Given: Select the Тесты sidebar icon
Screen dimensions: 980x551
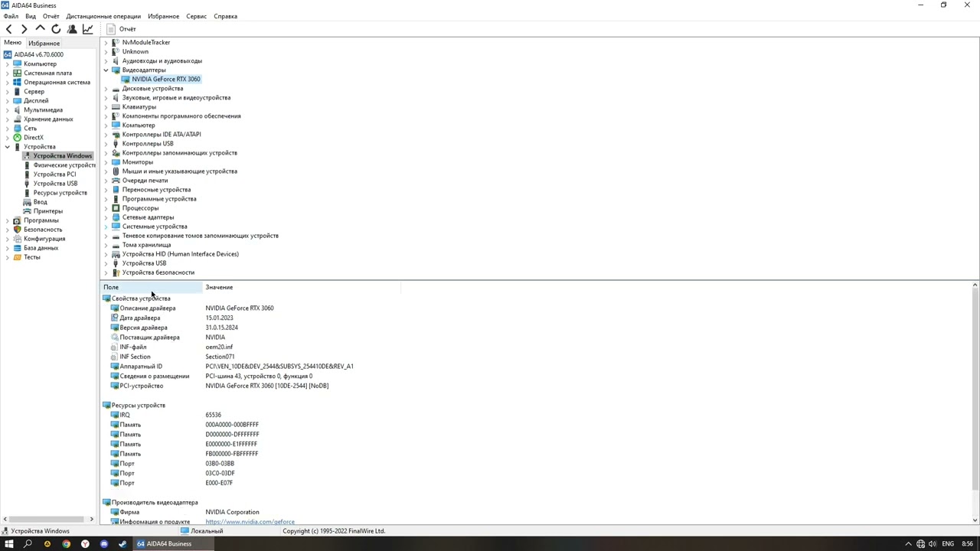Looking at the screenshot, I should pos(17,257).
